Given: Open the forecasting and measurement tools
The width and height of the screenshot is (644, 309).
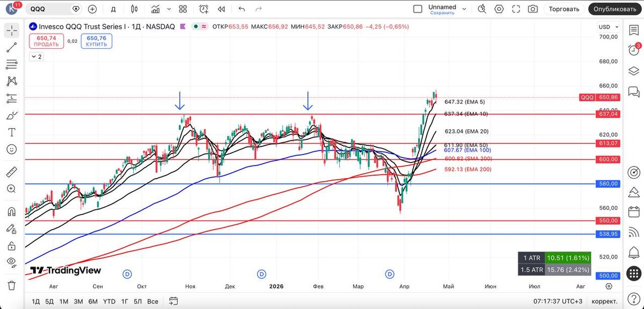Looking at the screenshot, I should [x=11, y=98].
